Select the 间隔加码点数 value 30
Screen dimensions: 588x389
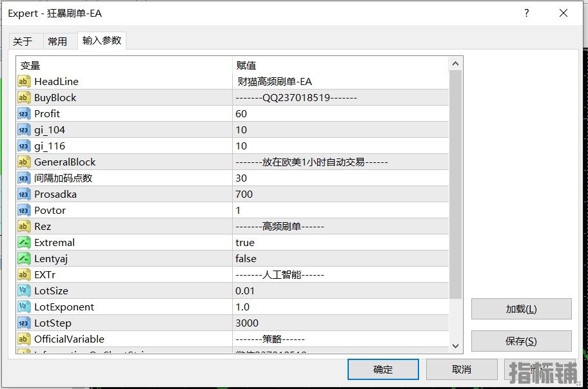coord(241,178)
